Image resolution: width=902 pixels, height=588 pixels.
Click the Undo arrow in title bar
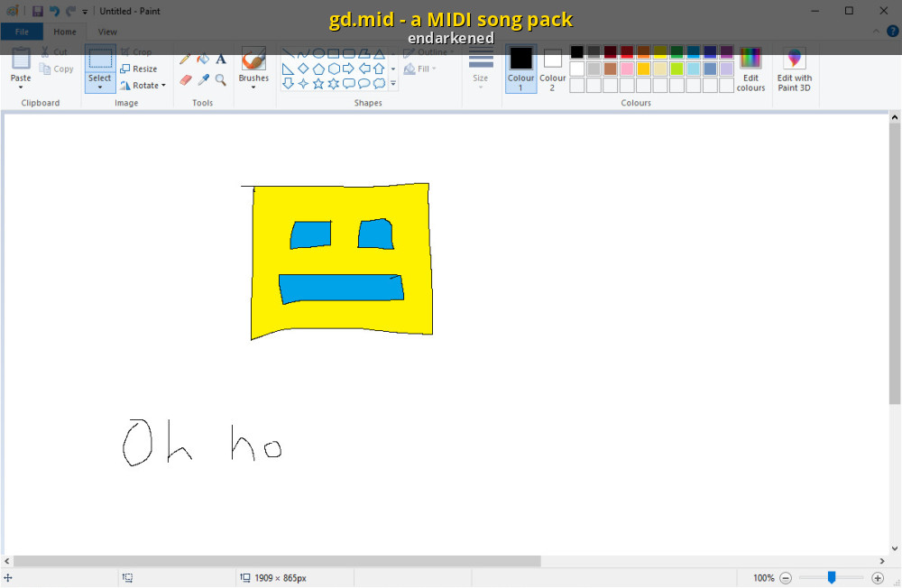[54, 11]
